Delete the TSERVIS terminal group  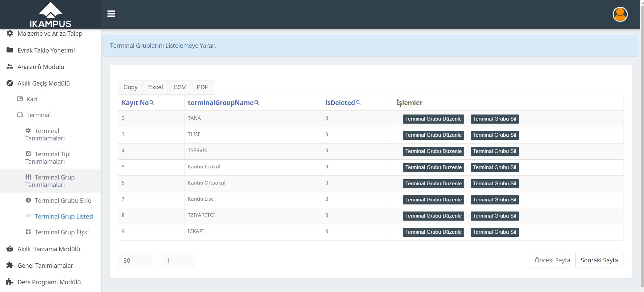pos(495,151)
